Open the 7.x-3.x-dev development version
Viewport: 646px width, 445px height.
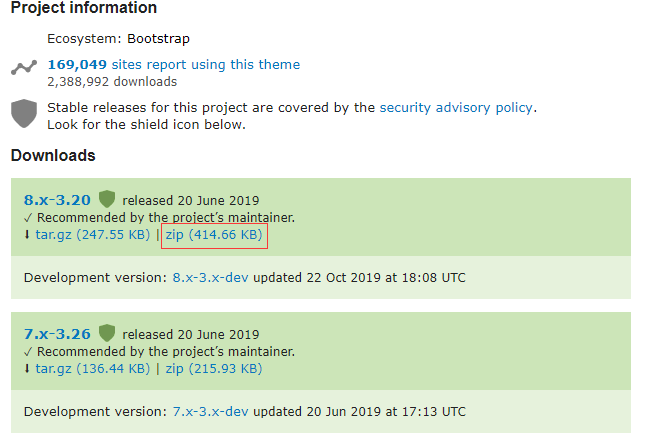pos(211,411)
